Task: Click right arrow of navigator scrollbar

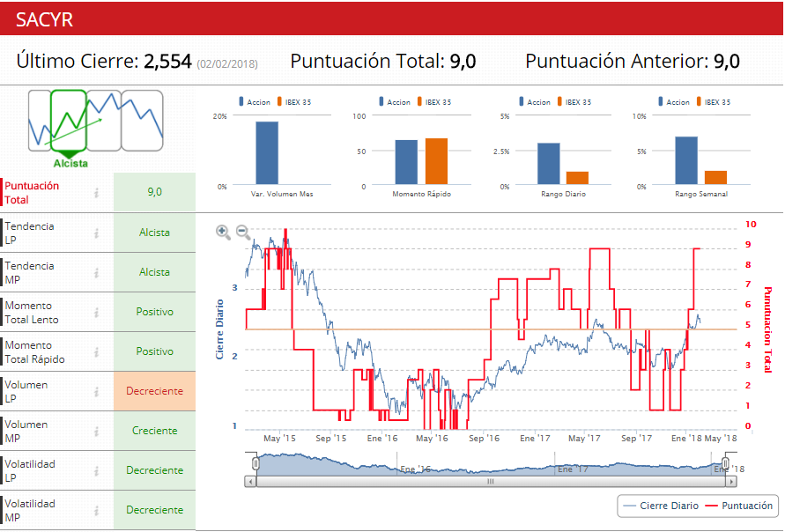Action: (x=731, y=482)
